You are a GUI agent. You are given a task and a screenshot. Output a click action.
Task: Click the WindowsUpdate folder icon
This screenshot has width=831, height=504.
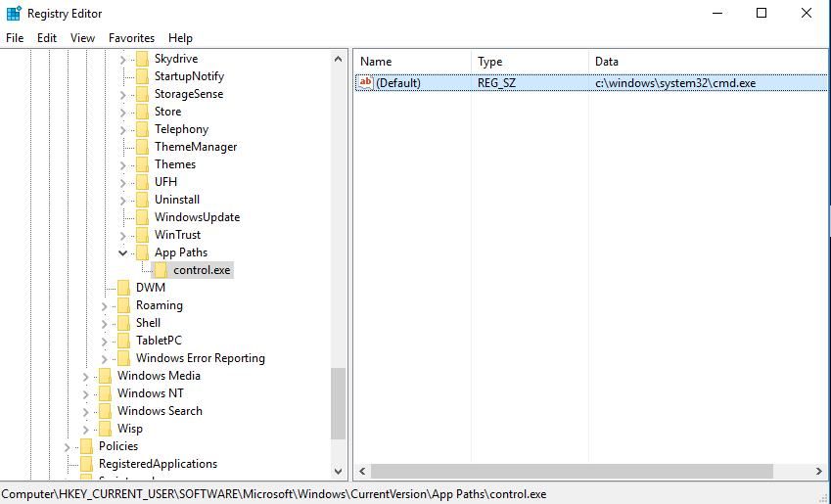[x=142, y=217]
